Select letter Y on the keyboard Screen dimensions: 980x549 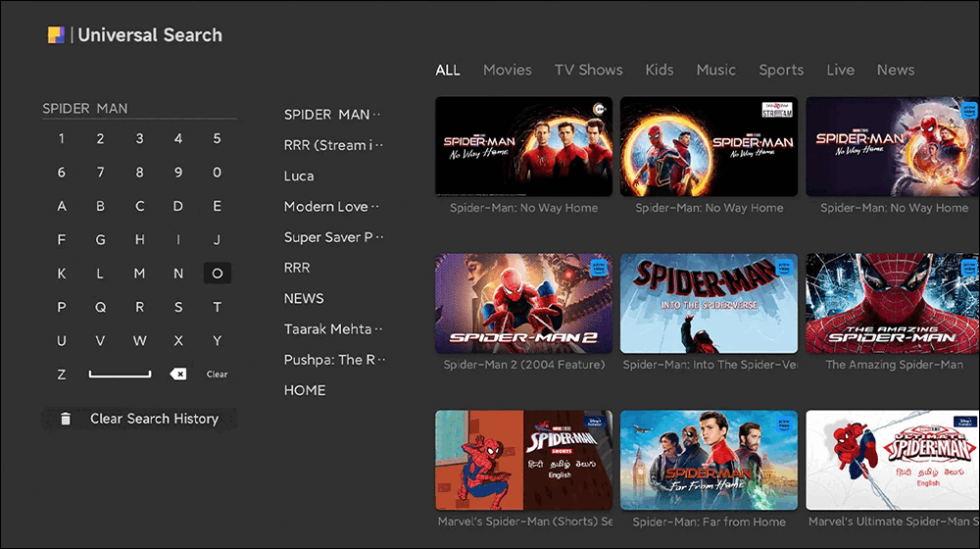(x=217, y=341)
